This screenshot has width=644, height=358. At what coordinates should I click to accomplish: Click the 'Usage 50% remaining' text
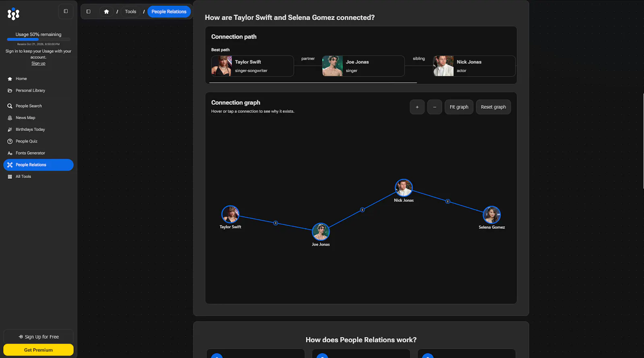(x=39, y=35)
